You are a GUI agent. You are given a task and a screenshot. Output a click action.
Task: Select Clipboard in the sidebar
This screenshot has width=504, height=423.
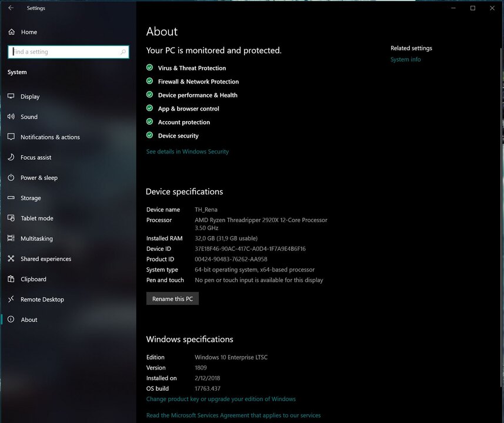tap(68, 279)
